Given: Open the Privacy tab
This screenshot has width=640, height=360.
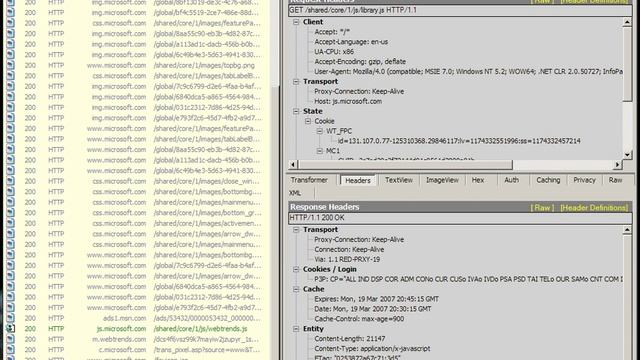Looking at the screenshot, I should point(584,180).
